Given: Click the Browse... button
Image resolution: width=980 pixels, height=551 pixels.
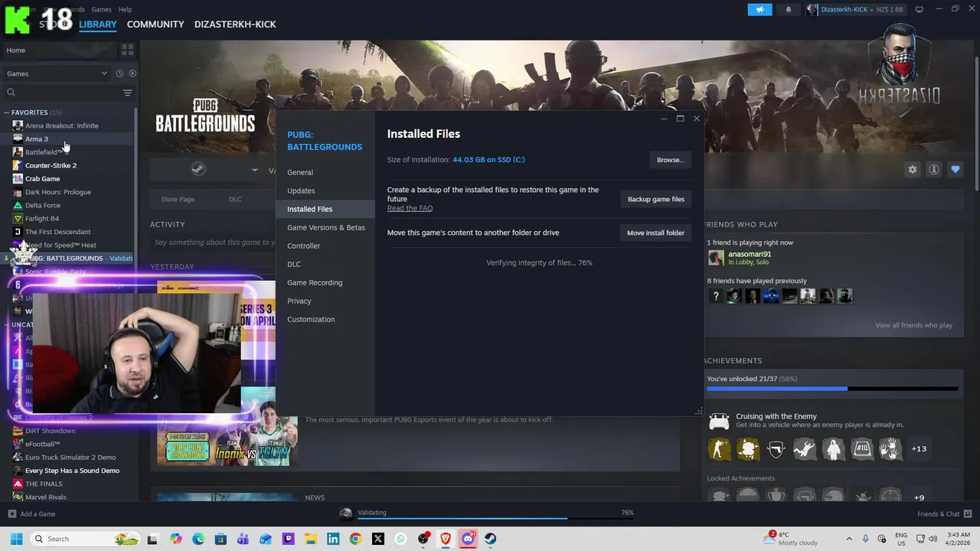Looking at the screenshot, I should (670, 160).
